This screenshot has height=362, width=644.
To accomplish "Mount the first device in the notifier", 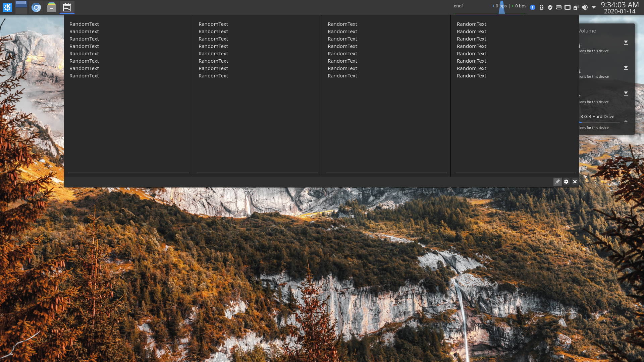I will (x=626, y=43).
